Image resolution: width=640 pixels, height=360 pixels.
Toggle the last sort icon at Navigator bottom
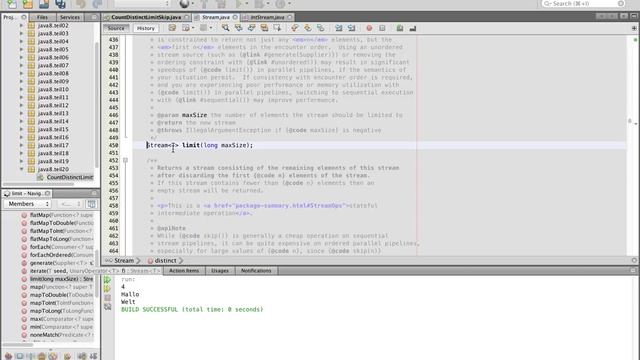[x=93, y=356]
